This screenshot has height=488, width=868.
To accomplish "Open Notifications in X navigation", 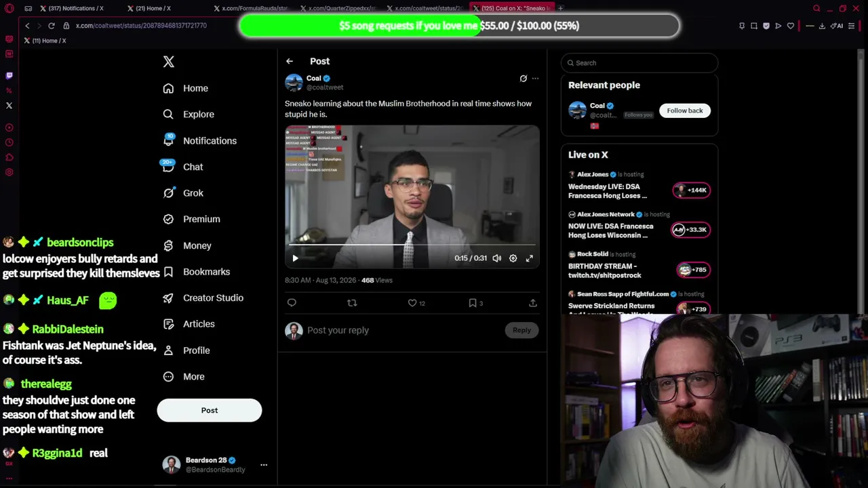I will pyautogui.click(x=200, y=141).
